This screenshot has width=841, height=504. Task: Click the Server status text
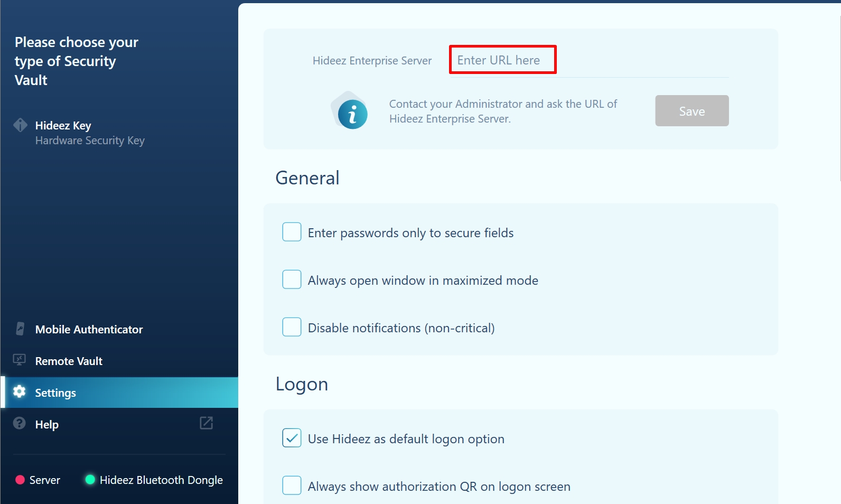(x=45, y=480)
